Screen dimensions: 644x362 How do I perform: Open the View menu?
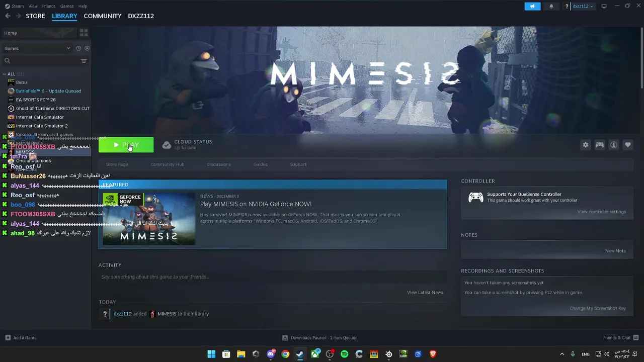(33, 6)
